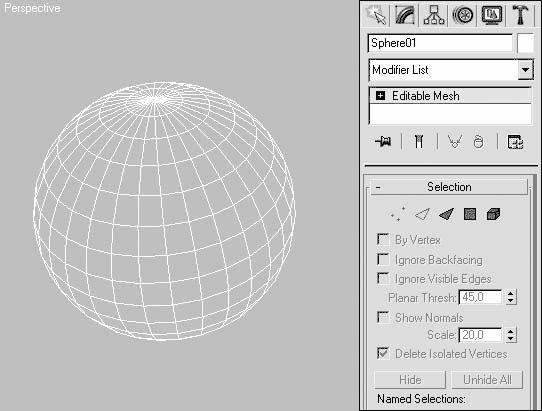The height and width of the screenshot is (411, 542).
Task: Toggle the By Vertex checkbox
Action: pos(383,239)
